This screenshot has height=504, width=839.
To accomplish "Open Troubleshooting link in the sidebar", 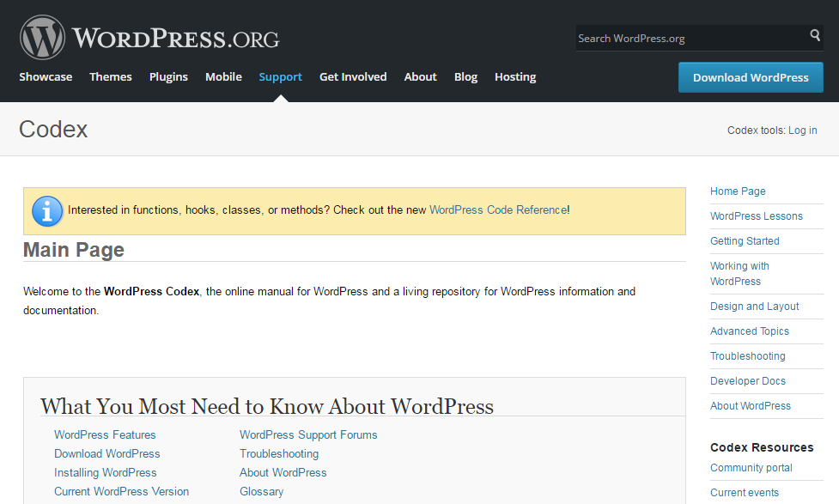I will (747, 356).
